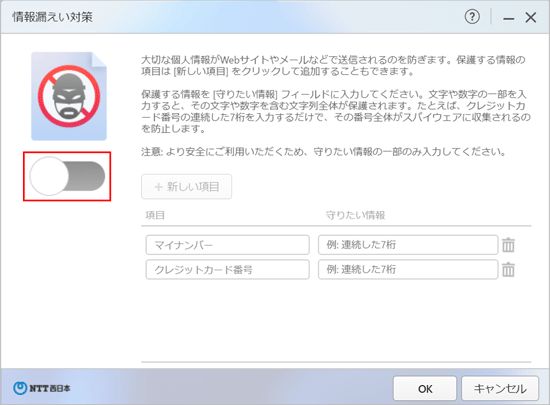Click the NTT西日本 logo

click(x=42, y=388)
